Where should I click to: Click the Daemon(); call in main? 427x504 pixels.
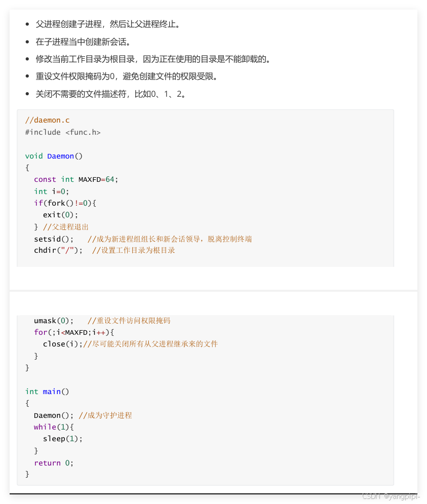[54, 415]
